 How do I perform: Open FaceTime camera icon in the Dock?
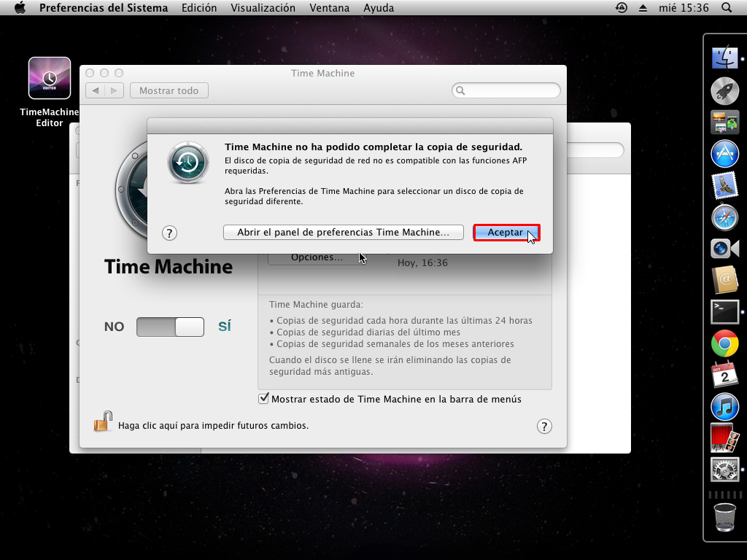724,249
